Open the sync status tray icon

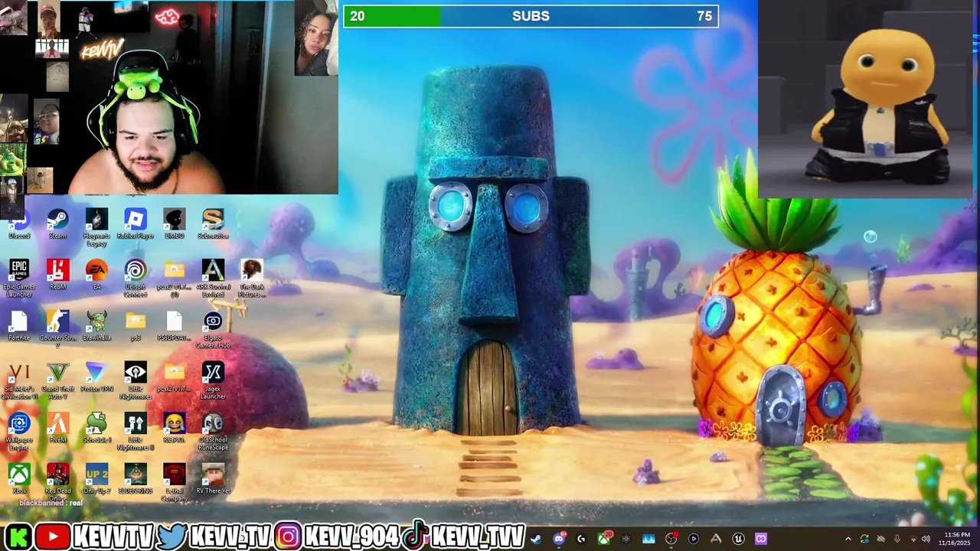click(864, 540)
